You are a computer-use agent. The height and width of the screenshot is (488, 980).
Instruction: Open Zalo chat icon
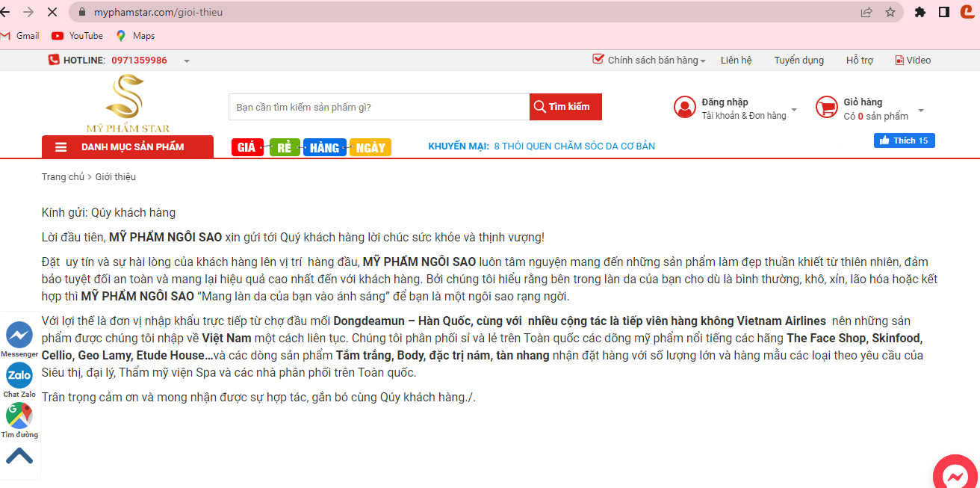[x=19, y=375]
